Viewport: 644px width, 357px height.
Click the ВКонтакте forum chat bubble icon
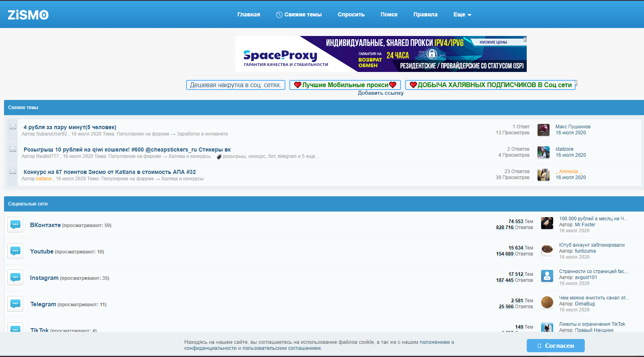coord(15,225)
